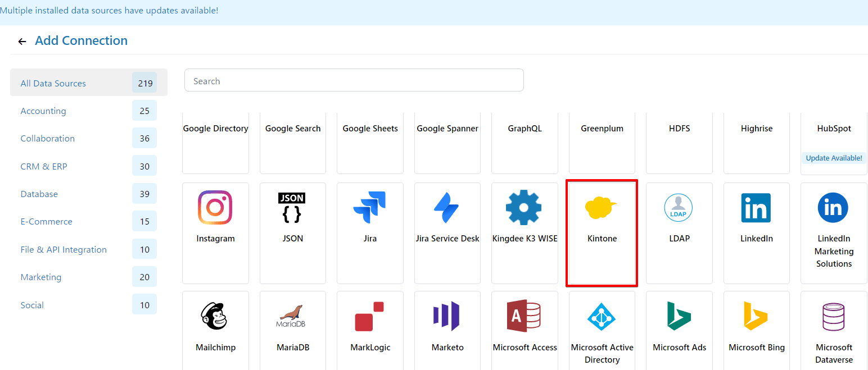Screen dimensions: 868x370
Task: Select the GraphQL card
Action: coord(525,143)
